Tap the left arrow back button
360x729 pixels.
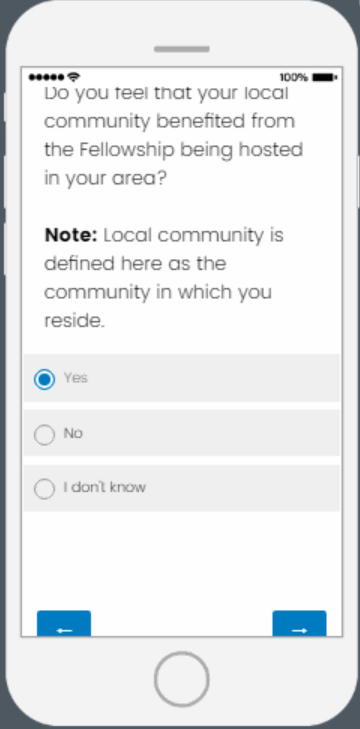click(x=64, y=624)
